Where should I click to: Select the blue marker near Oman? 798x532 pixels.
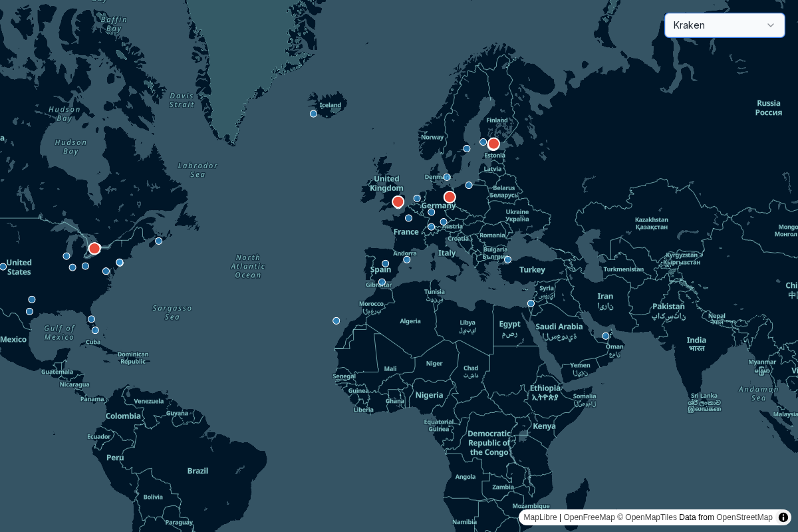(606, 336)
